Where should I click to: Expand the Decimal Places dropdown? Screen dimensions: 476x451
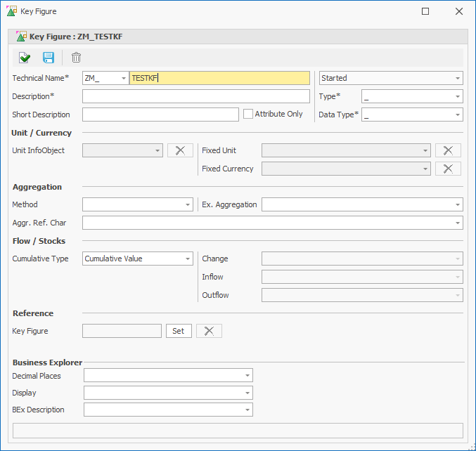(247, 376)
